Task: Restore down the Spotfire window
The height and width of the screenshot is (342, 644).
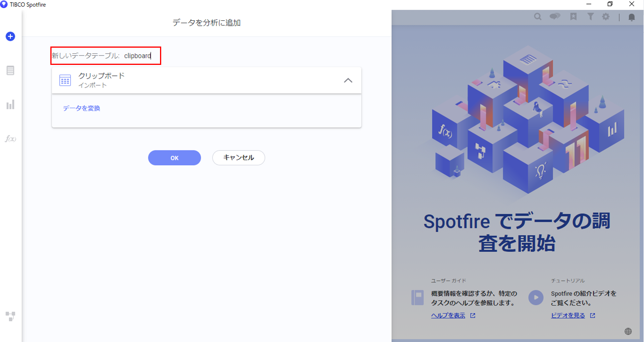Action: 610,4
